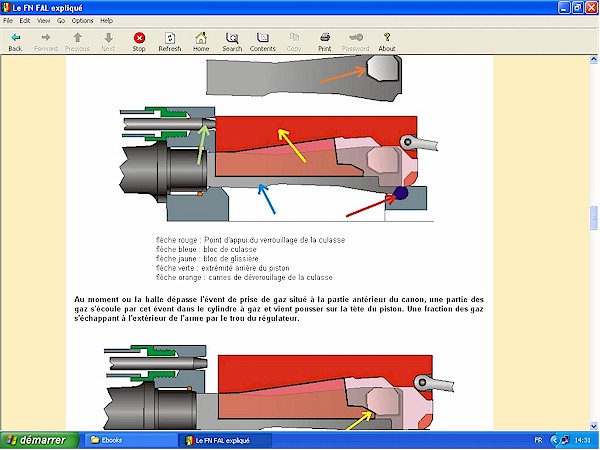The width and height of the screenshot is (600, 450).
Task: Click the démarrer Start button
Action: pyautogui.click(x=39, y=440)
